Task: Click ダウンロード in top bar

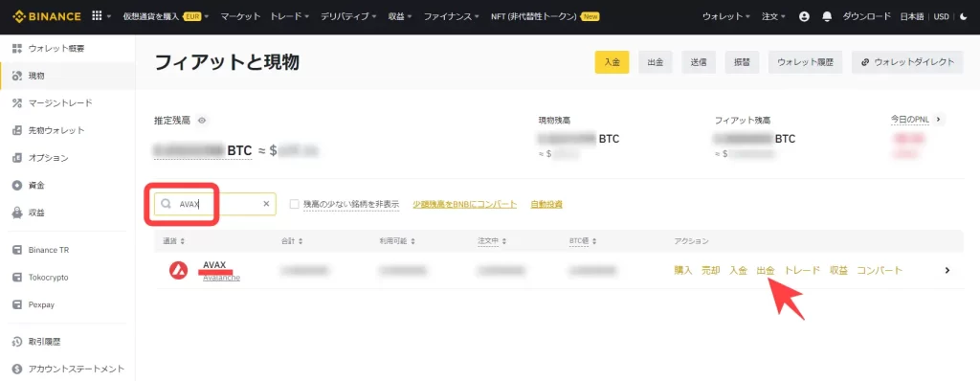Action: tap(867, 17)
